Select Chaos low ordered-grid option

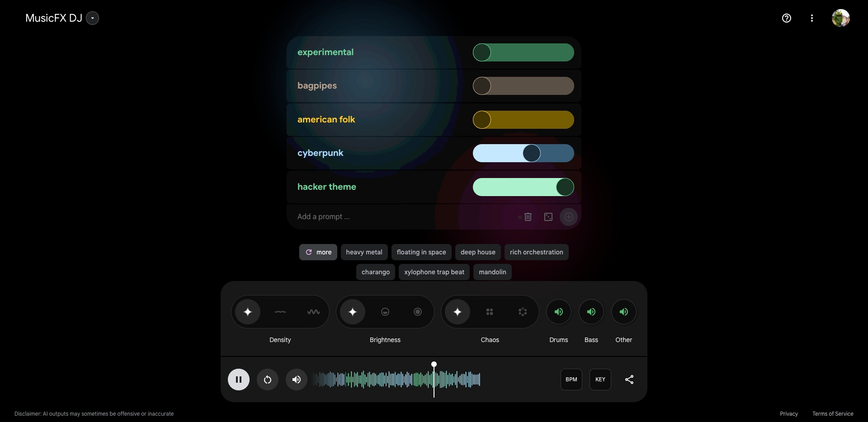click(x=490, y=312)
